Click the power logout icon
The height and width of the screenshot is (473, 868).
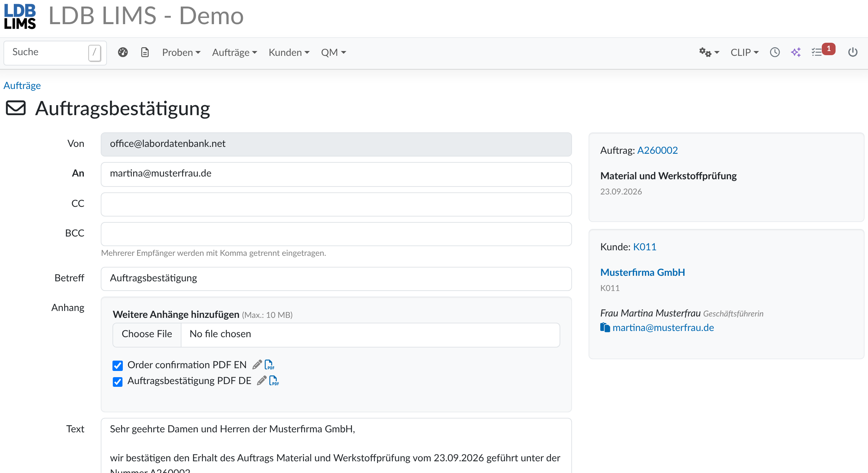coord(853,52)
